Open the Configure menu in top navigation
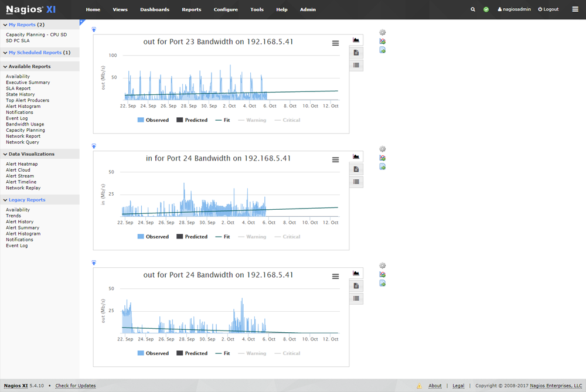The width and height of the screenshot is (586, 392). click(x=226, y=9)
